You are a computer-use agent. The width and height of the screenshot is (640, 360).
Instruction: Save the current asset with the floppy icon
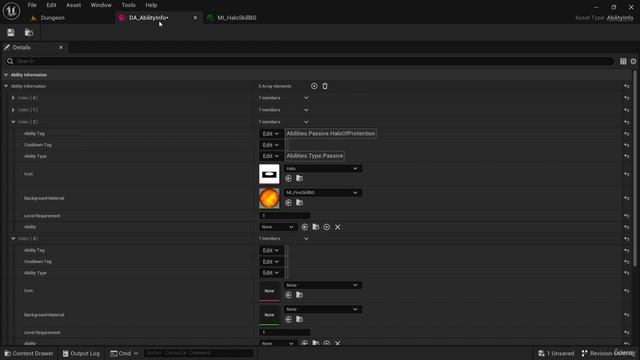[11, 33]
